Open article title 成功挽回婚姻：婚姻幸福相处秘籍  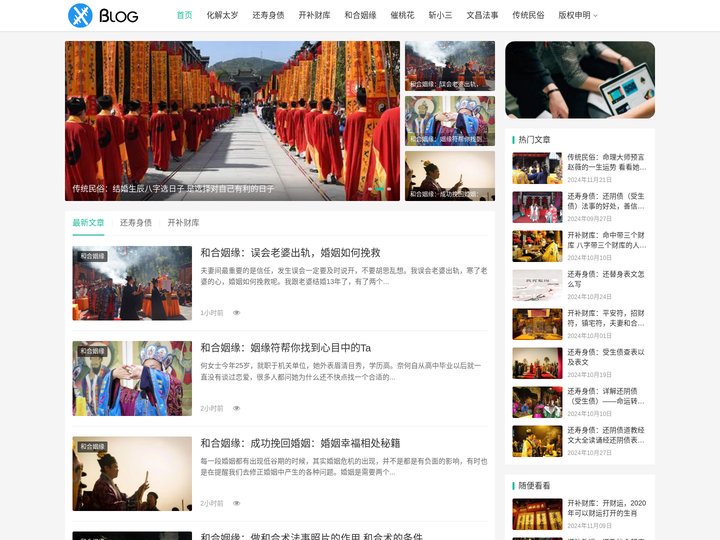tap(300, 443)
